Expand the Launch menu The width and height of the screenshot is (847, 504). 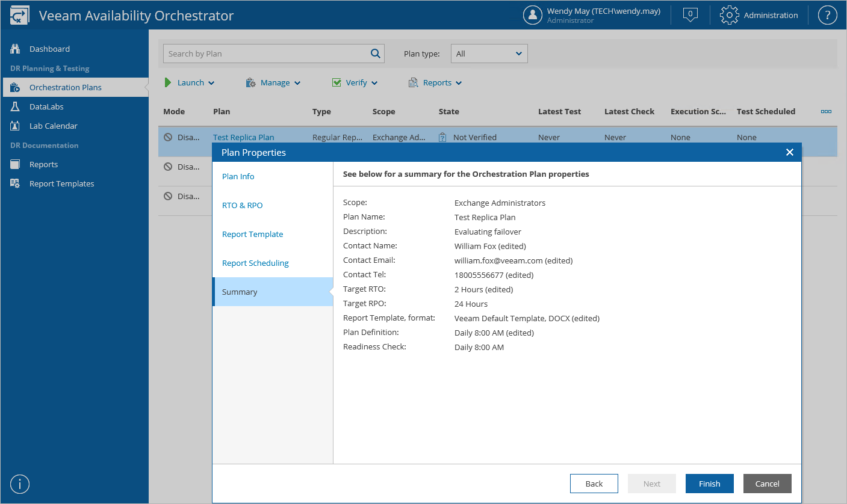coord(190,83)
